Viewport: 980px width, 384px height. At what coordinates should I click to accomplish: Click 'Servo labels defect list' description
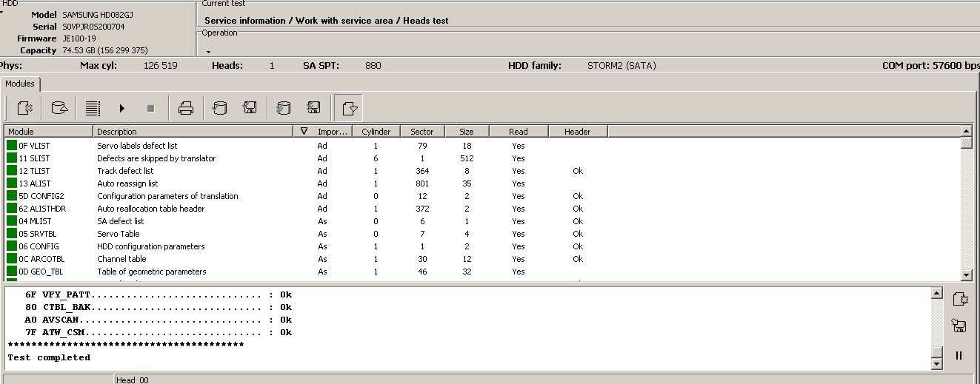click(x=137, y=146)
